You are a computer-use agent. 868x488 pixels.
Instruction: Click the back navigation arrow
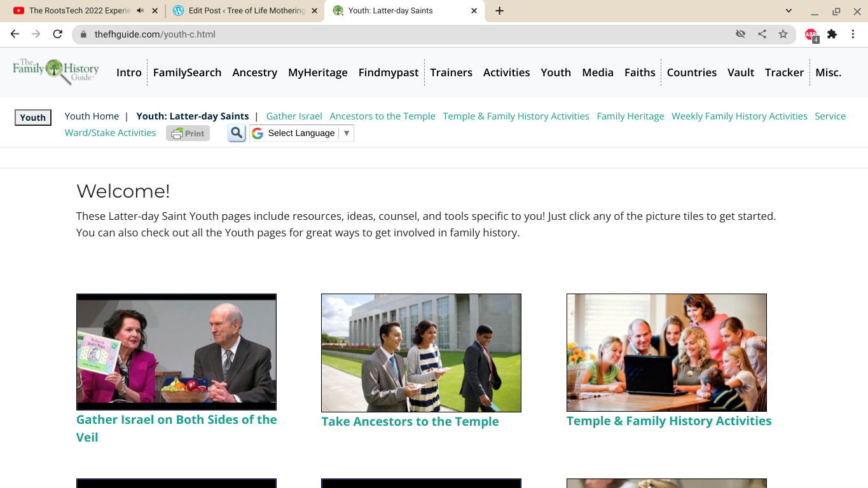point(15,34)
